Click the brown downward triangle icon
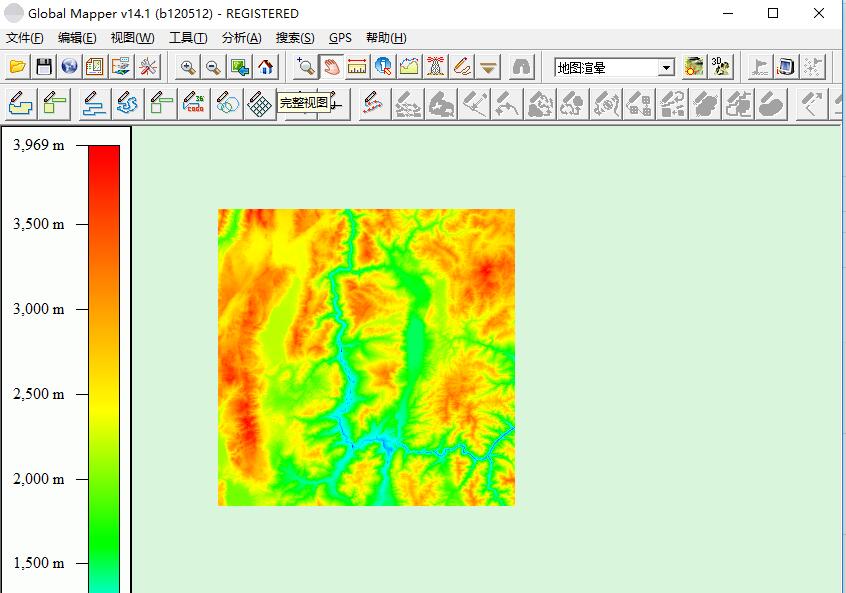This screenshot has width=846, height=593. tap(488, 67)
